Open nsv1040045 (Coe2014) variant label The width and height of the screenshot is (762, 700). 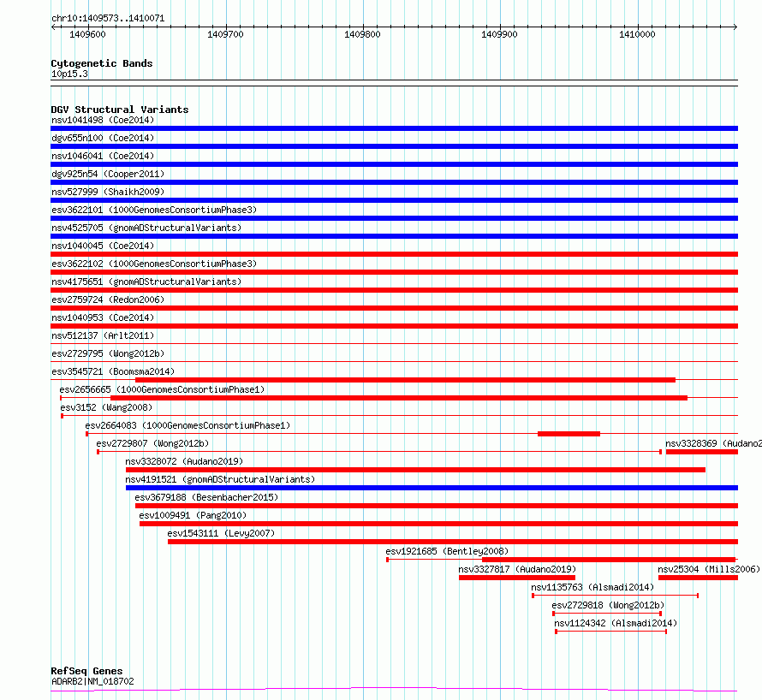(103, 246)
